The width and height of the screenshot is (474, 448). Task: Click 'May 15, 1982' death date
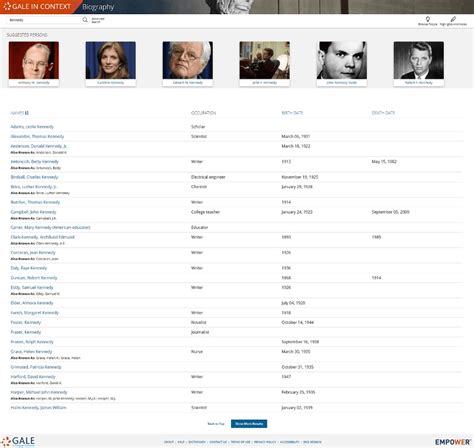click(x=384, y=161)
